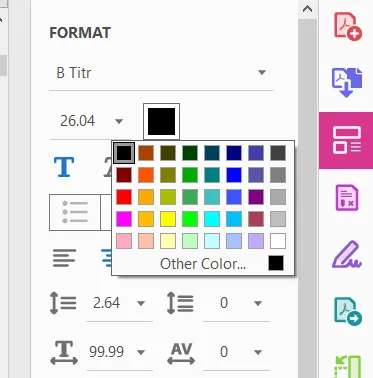The height and width of the screenshot is (378, 373).
Task: Open the Create PDF tool icon
Action: pyautogui.click(x=347, y=26)
